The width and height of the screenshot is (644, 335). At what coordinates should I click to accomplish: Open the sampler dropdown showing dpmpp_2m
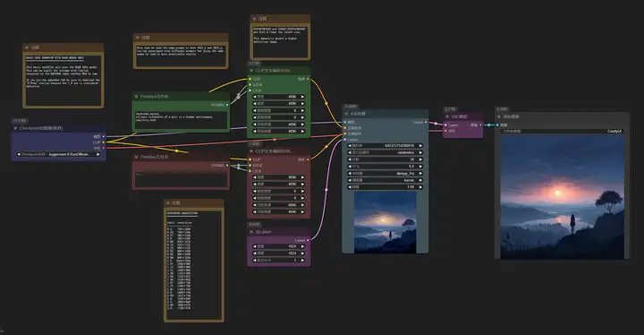(x=385, y=173)
